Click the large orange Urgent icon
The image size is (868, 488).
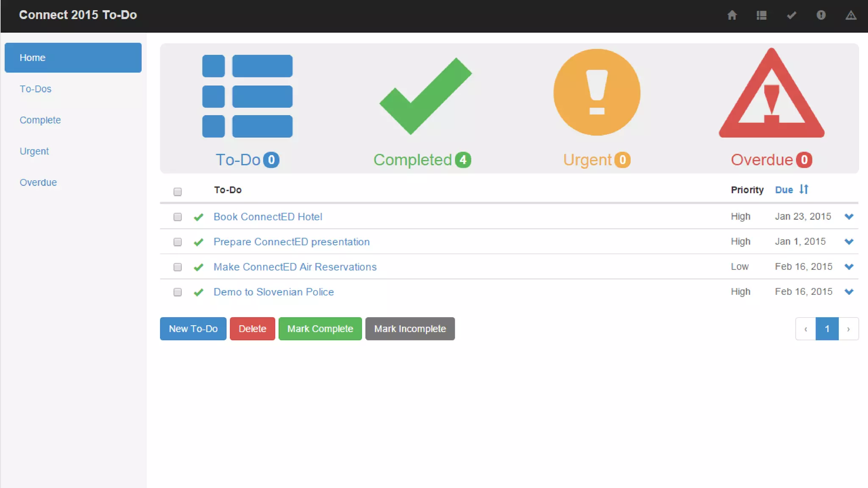point(597,92)
